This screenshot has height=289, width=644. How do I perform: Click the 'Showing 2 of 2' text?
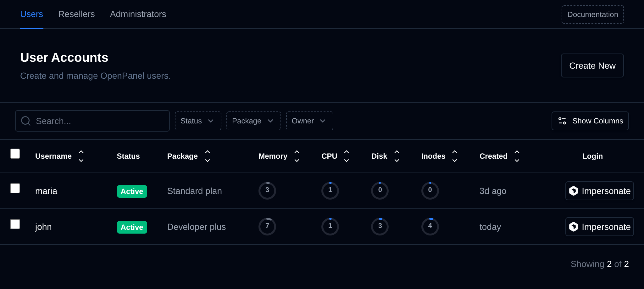tap(600, 264)
